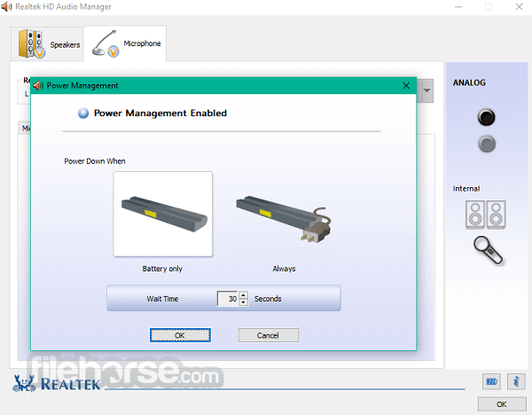Decrease Wait Time with the down arrow

tap(243, 302)
